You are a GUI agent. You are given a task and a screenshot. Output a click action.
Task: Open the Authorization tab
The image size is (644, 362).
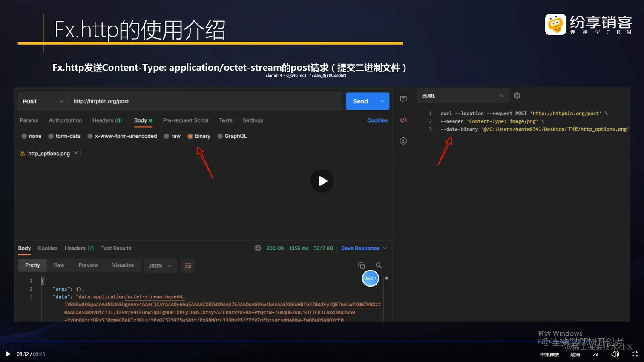point(65,120)
